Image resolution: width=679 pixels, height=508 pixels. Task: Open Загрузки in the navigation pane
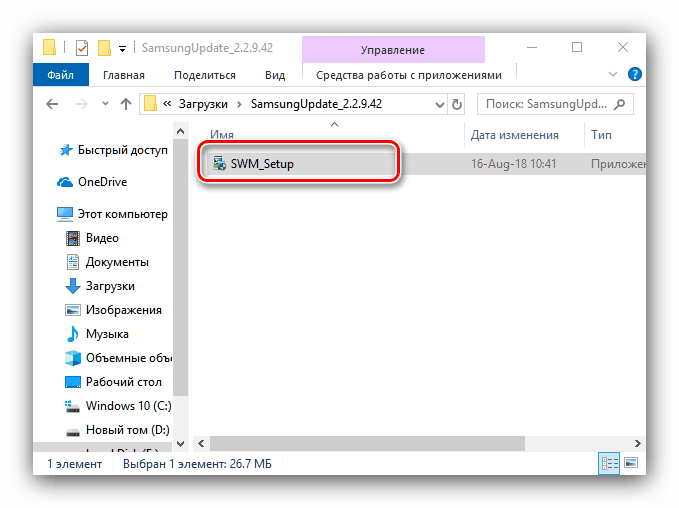[x=110, y=286]
